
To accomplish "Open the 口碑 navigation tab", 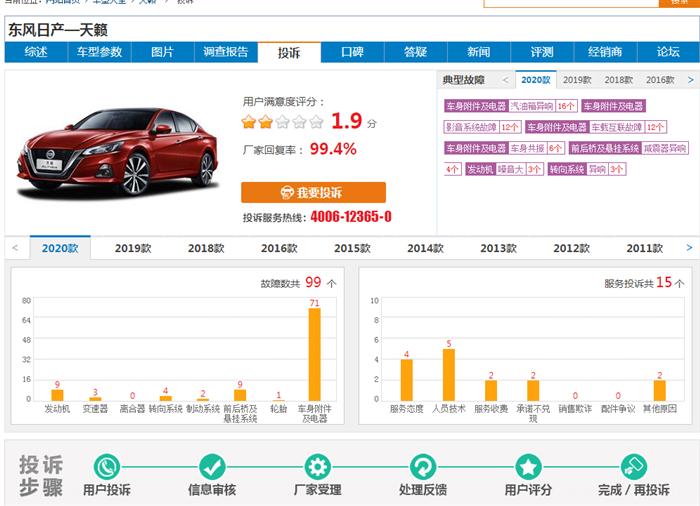I will (353, 52).
